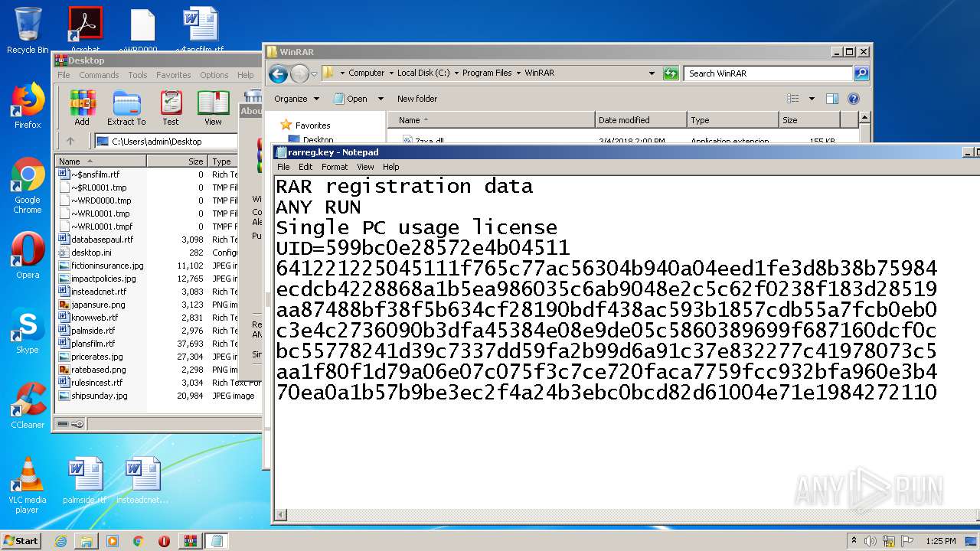Image resolution: width=980 pixels, height=551 pixels.
Task: Open the address bar history dropdown
Action: click(x=652, y=73)
